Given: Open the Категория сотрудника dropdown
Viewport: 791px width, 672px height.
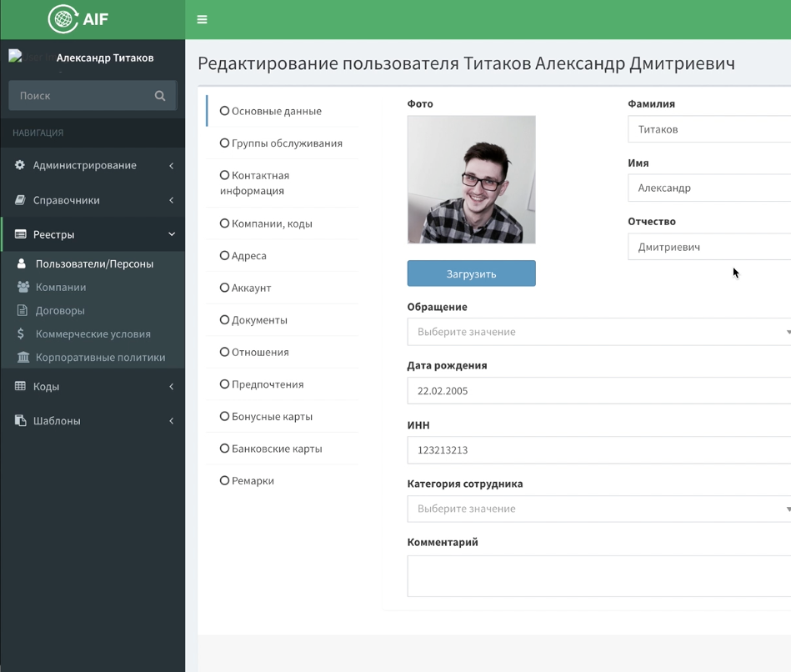Looking at the screenshot, I should (x=598, y=509).
